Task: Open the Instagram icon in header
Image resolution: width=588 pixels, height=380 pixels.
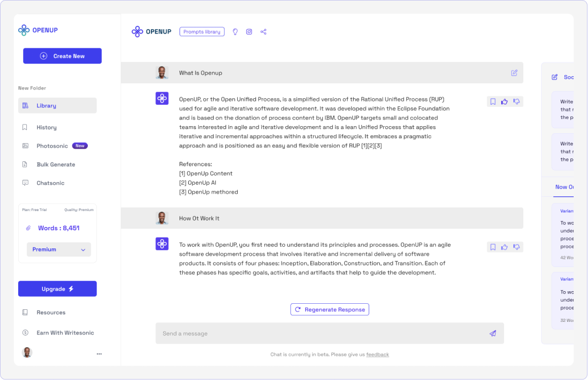Action: 249,32
